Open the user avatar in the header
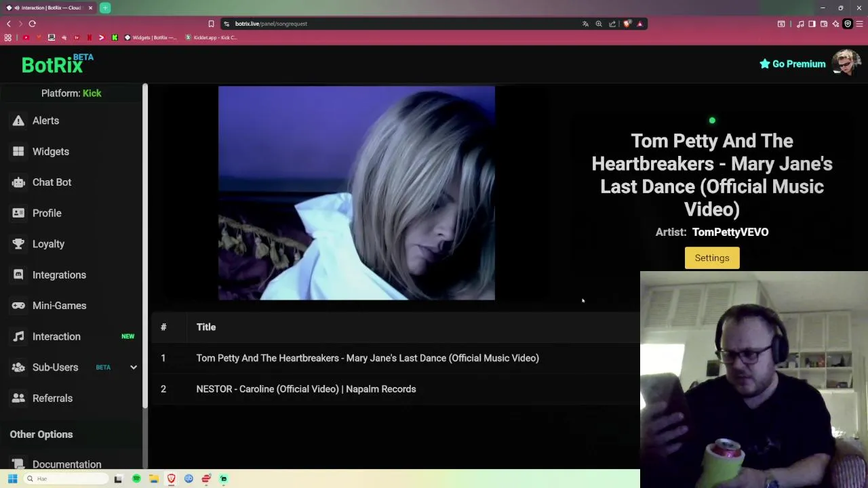Viewport: 868px width, 488px height. coord(846,62)
